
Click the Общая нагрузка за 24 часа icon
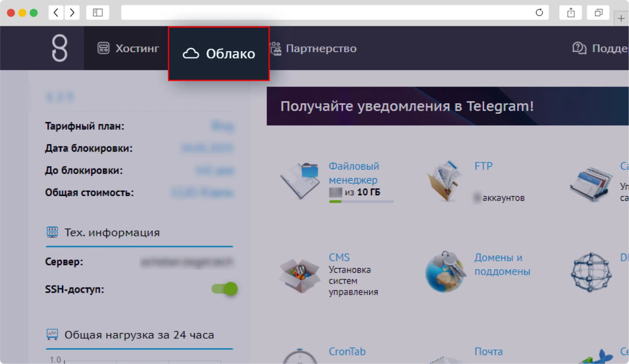point(52,334)
